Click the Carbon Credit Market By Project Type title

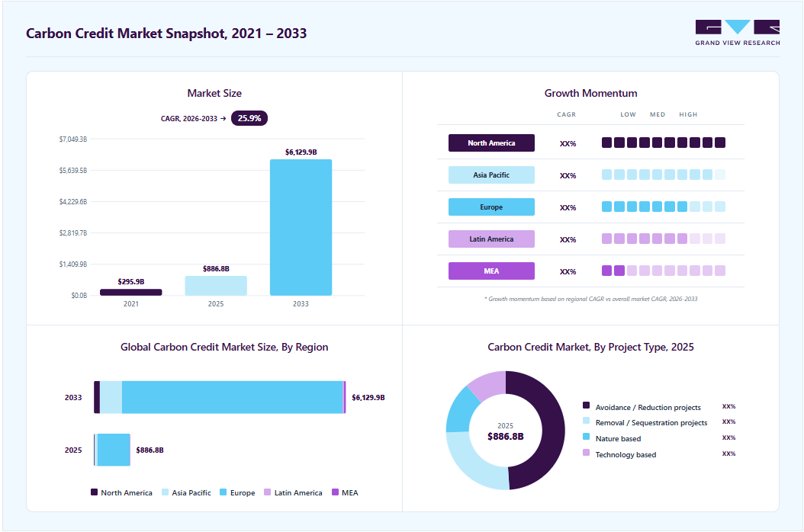pos(590,347)
